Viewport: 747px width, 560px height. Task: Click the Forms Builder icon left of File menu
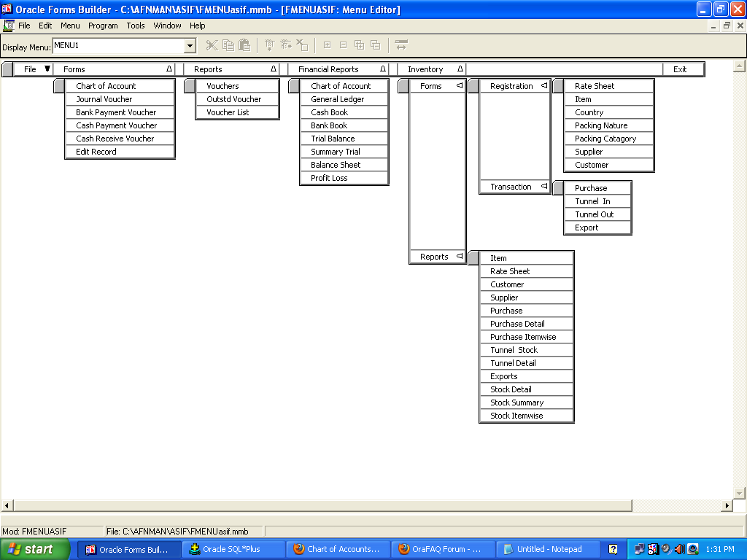click(8, 26)
